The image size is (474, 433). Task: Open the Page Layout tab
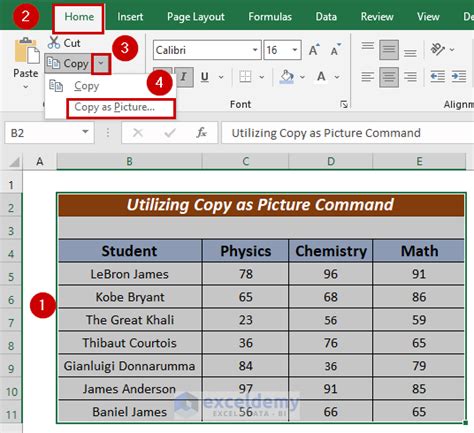coord(196,17)
